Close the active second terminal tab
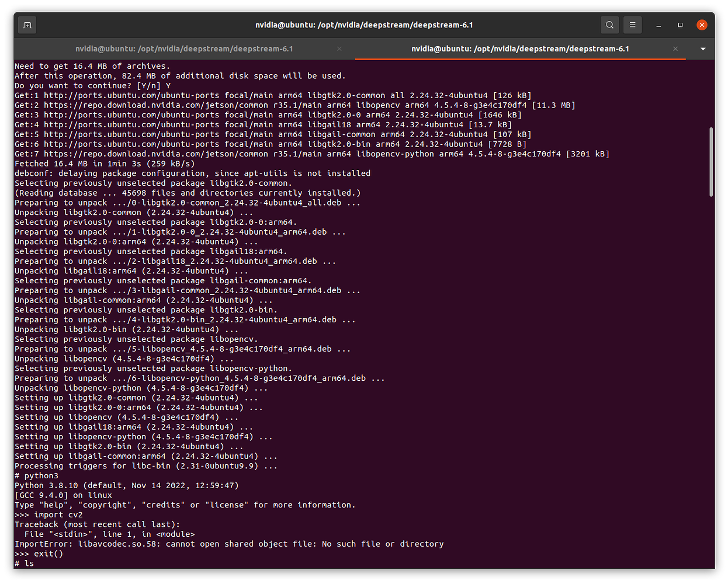 tap(675, 49)
